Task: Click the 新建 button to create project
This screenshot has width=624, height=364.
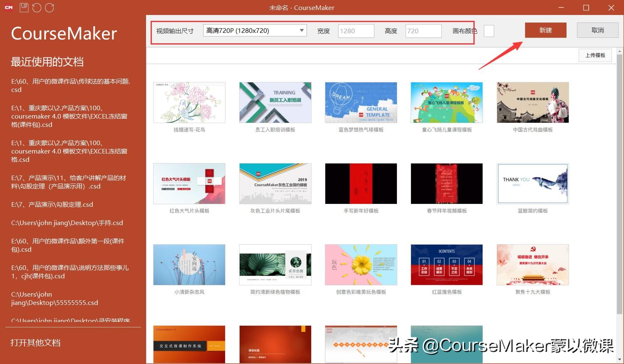Action: point(545,30)
